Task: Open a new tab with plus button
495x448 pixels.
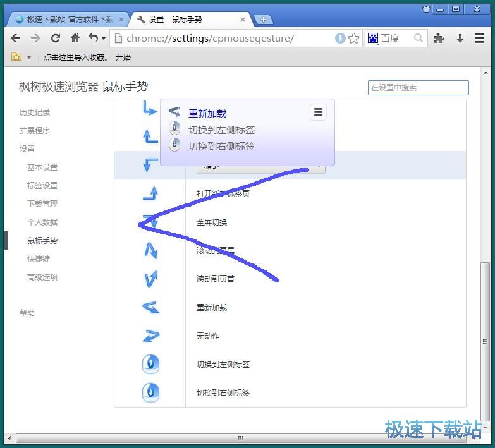Action: pyautogui.click(x=263, y=20)
